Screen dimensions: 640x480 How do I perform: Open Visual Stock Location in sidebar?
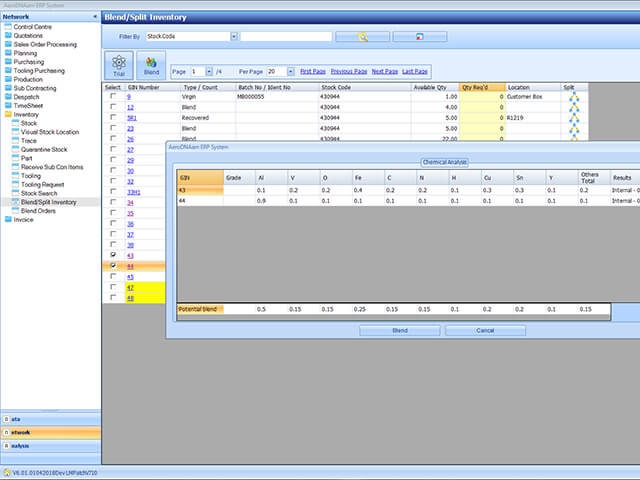click(50, 132)
